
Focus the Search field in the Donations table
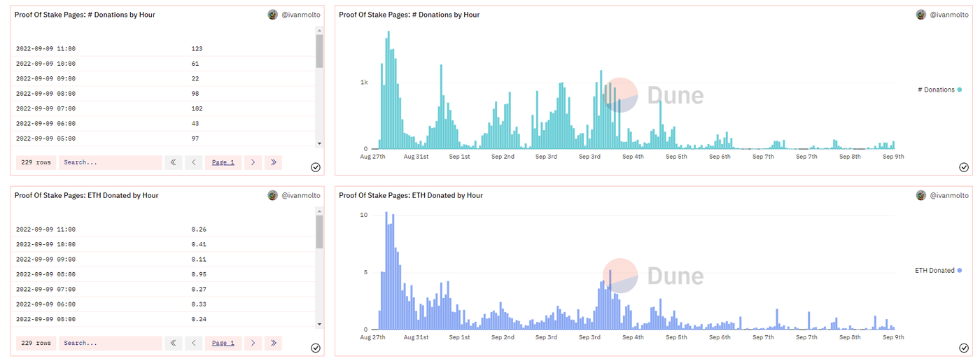pos(110,162)
